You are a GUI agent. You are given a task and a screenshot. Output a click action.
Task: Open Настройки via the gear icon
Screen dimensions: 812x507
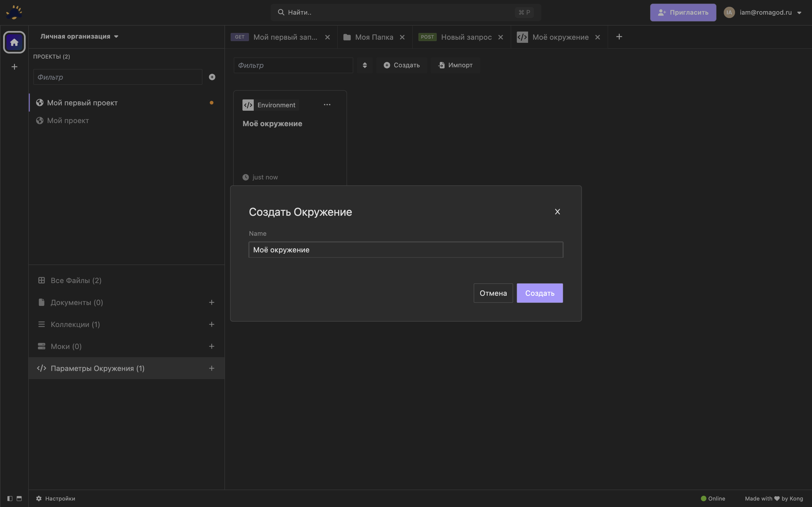38,498
